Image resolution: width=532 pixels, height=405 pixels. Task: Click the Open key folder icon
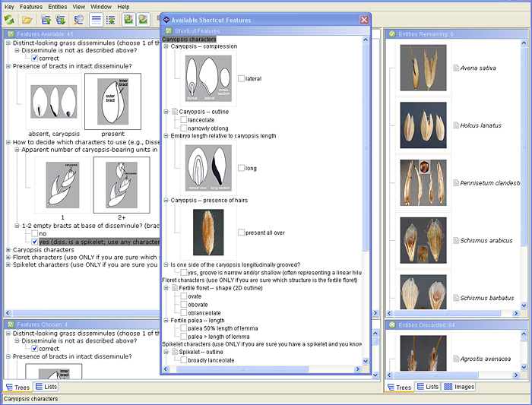(x=27, y=20)
